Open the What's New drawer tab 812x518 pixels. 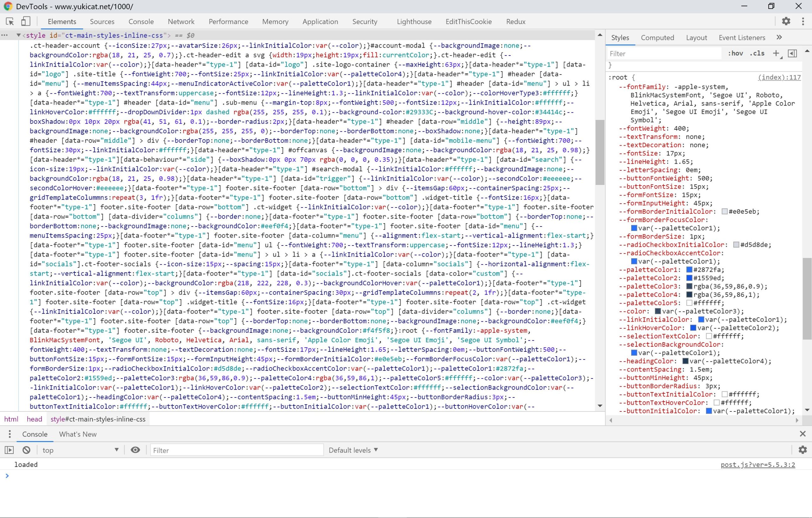[78, 434]
